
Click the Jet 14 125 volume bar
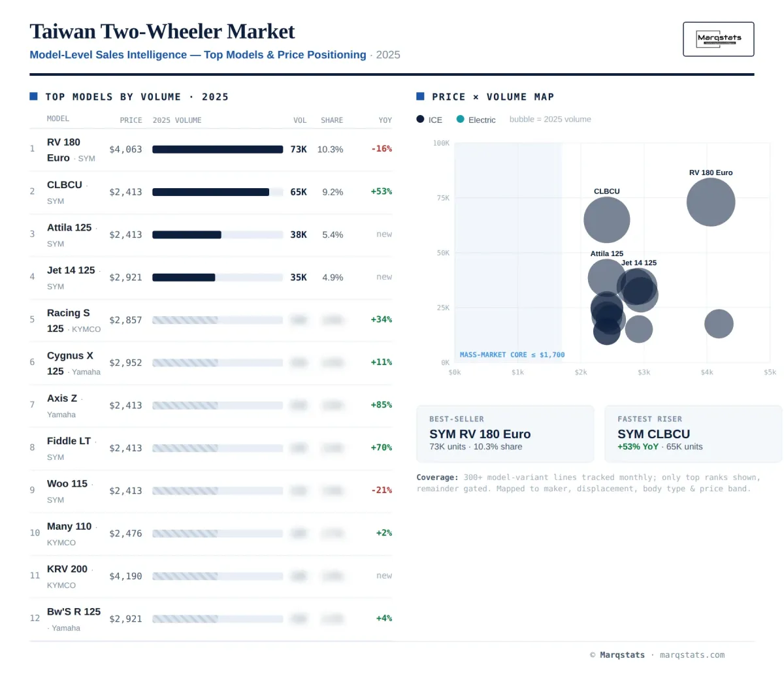218,278
